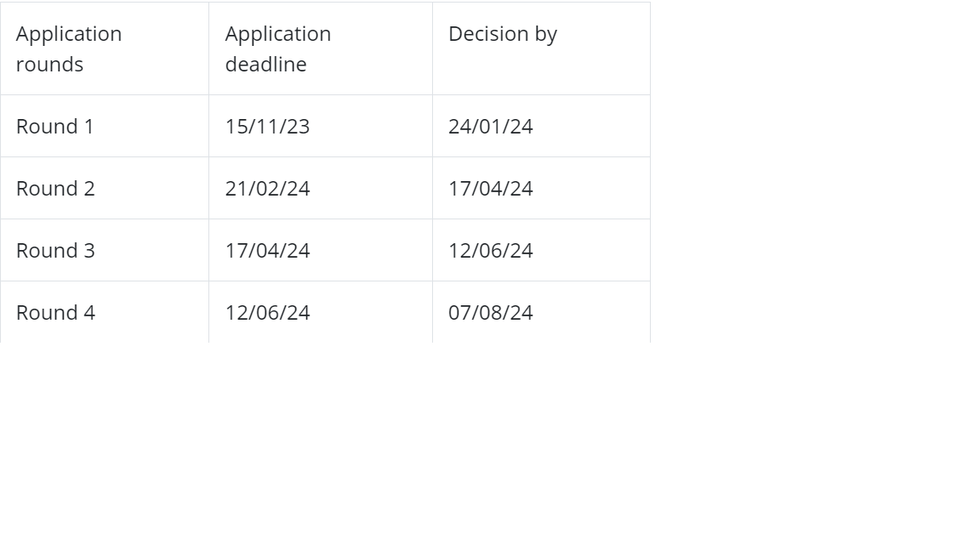Click Round 1 application deadline 15/11/23
This screenshot has width=980, height=551.
click(267, 126)
